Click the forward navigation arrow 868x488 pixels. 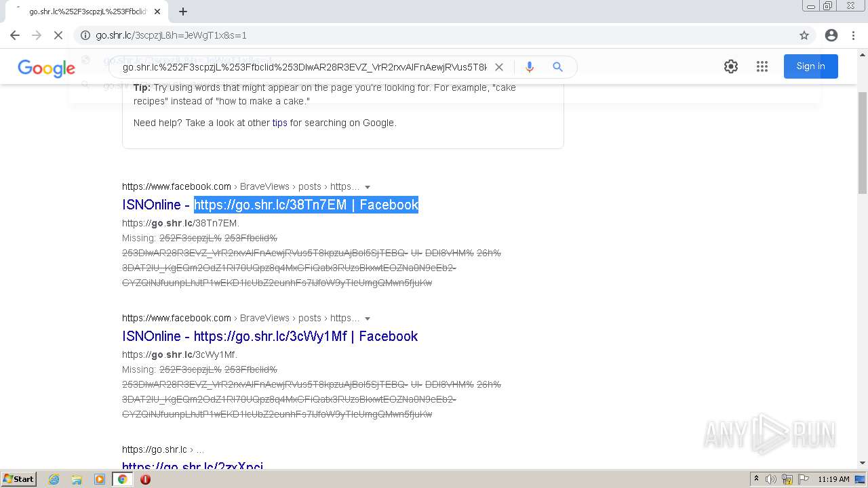click(37, 35)
